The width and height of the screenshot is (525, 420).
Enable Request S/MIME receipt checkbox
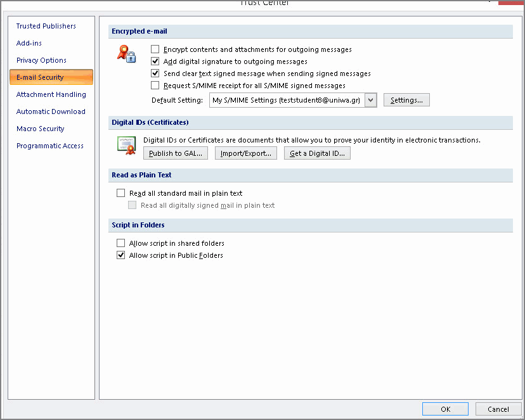coord(155,86)
